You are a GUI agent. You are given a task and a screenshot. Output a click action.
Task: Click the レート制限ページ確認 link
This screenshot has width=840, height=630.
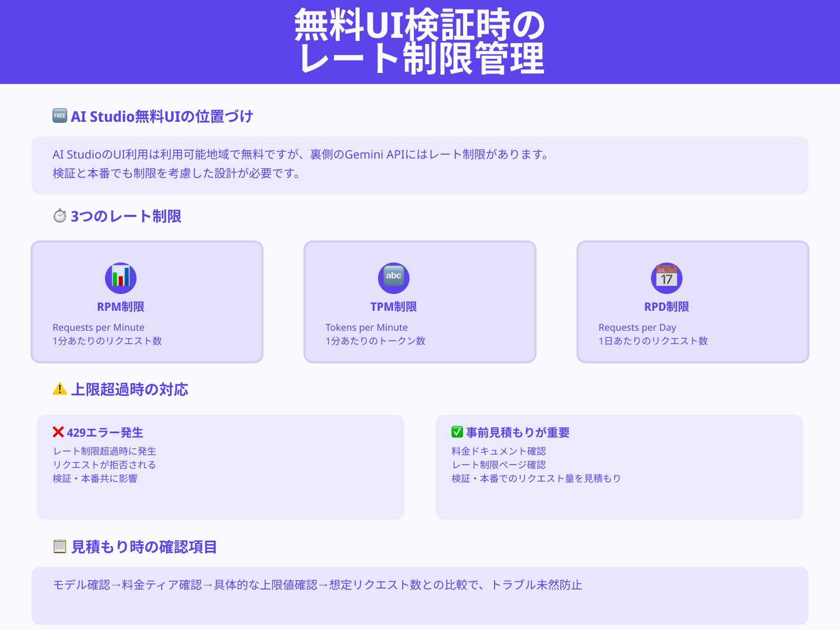pos(498,464)
